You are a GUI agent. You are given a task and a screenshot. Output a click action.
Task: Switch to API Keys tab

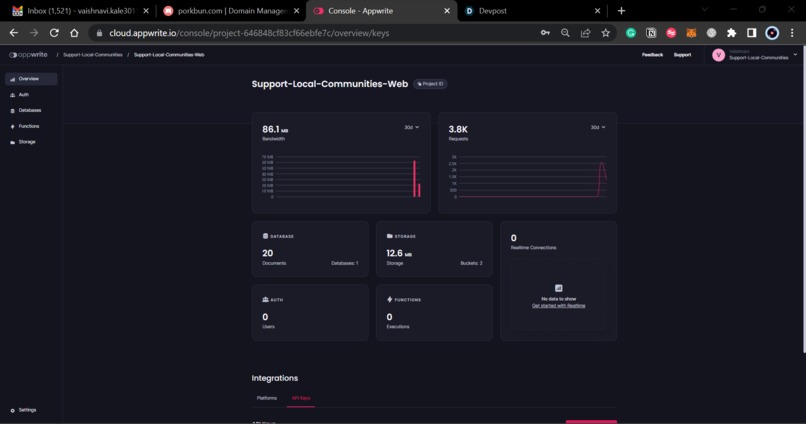tap(301, 398)
